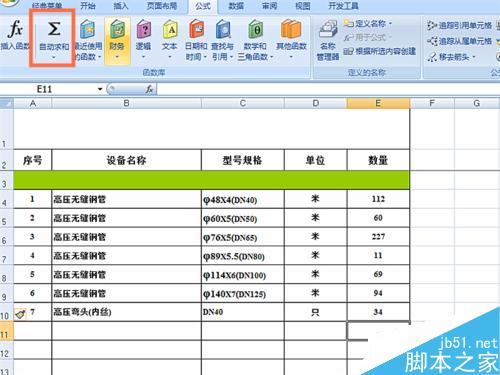
Task: Select column B header
Action: 126,103
